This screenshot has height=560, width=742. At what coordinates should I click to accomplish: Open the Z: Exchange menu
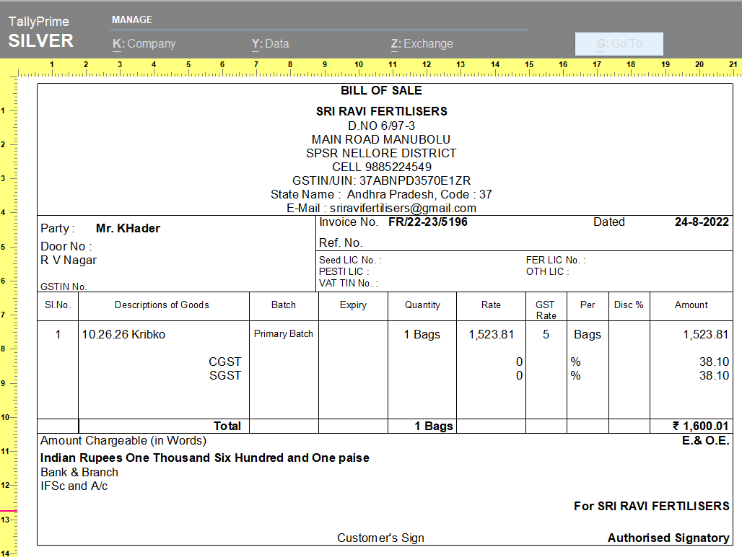pos(422,44)
